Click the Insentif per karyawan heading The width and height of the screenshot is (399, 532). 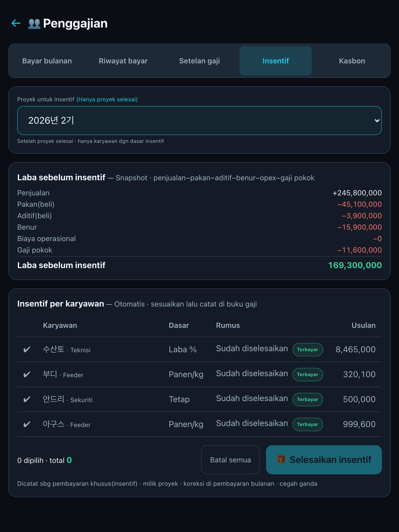pos(61,304)
